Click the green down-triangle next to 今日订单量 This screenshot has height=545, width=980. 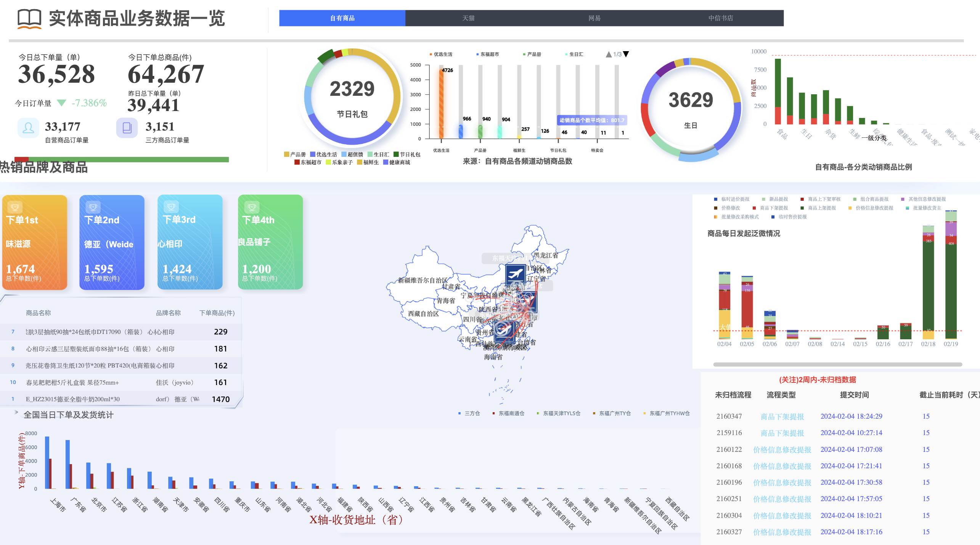(x=61, y=103)
